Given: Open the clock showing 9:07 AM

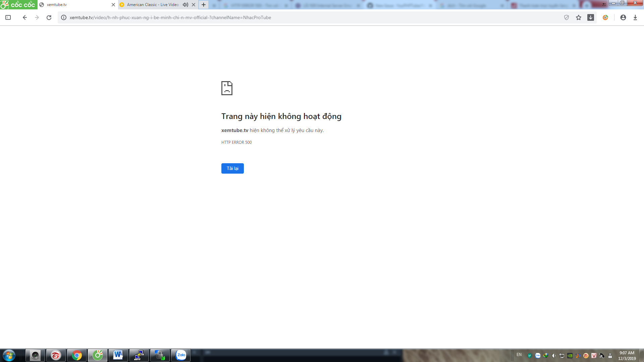Looking at the screenshot, I should tap(627, 356).
